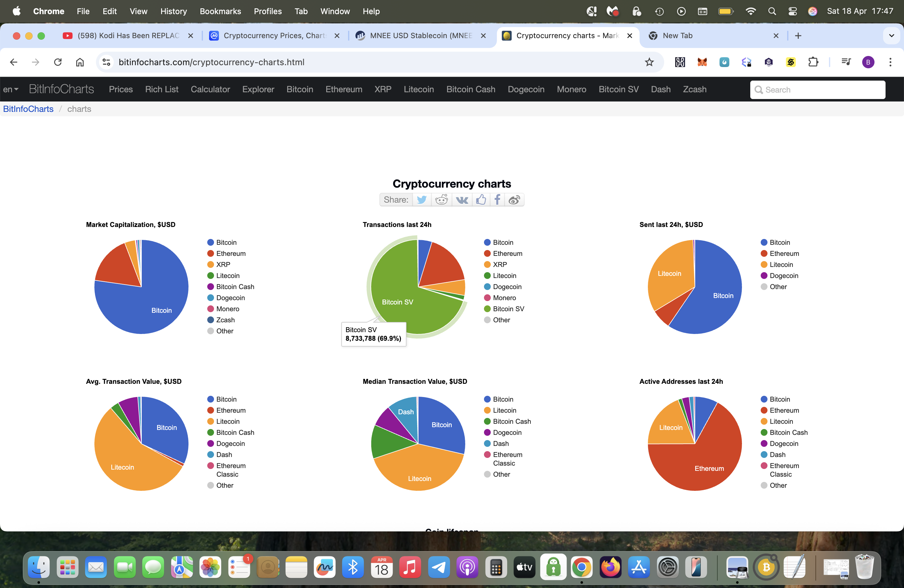Open Wi-Fi status in the menu bar
This screenshot has width=904, height=588.
[x=751, y=11]
